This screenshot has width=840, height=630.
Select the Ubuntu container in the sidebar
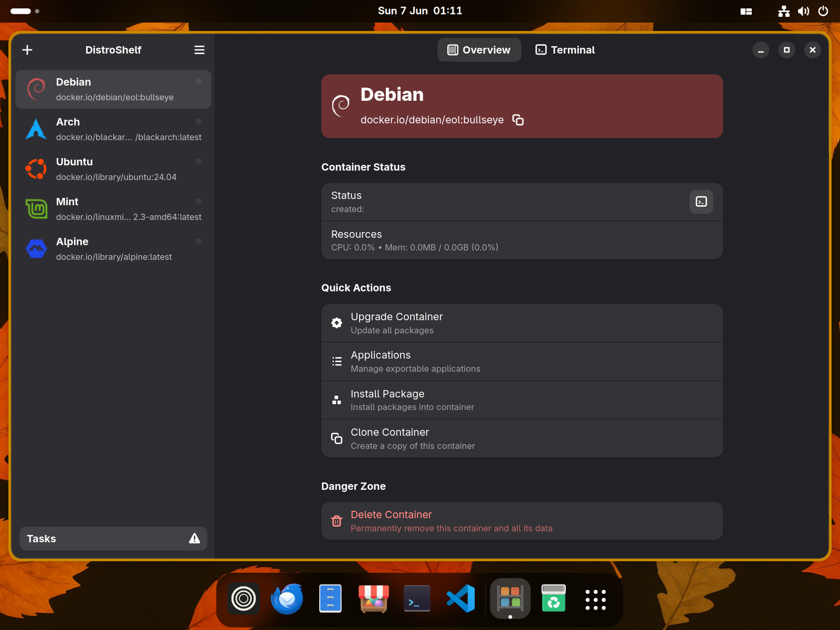113,169
